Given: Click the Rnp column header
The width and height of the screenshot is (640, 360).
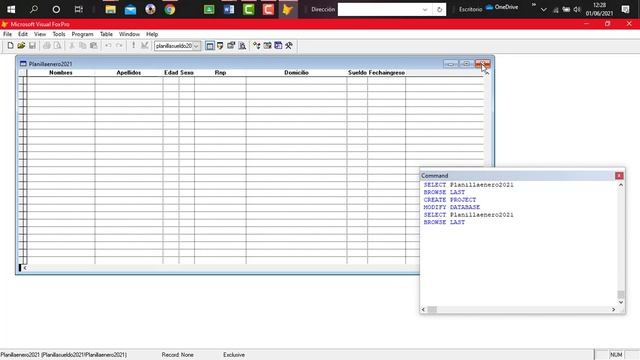Looking at the screenshot, I should (x=220, y=73).
